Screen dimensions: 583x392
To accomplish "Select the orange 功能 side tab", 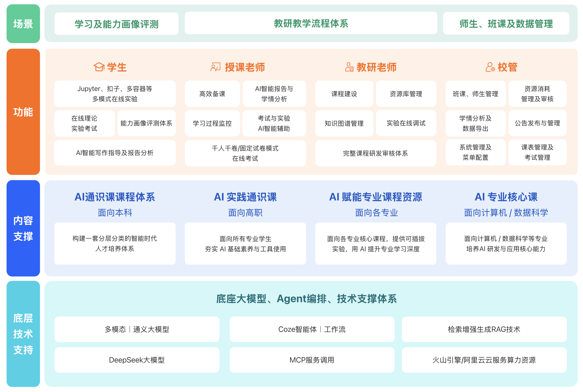I will 23,112.
